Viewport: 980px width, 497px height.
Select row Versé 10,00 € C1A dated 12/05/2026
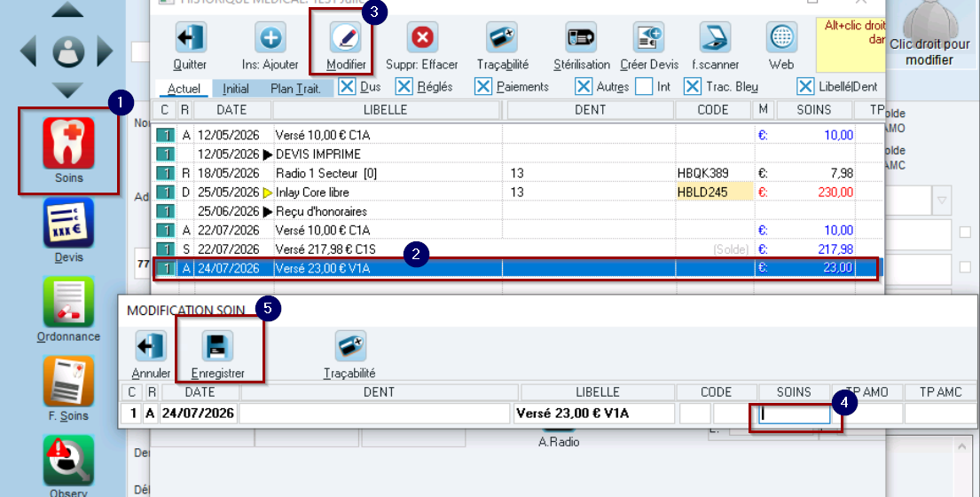[518, 135]
